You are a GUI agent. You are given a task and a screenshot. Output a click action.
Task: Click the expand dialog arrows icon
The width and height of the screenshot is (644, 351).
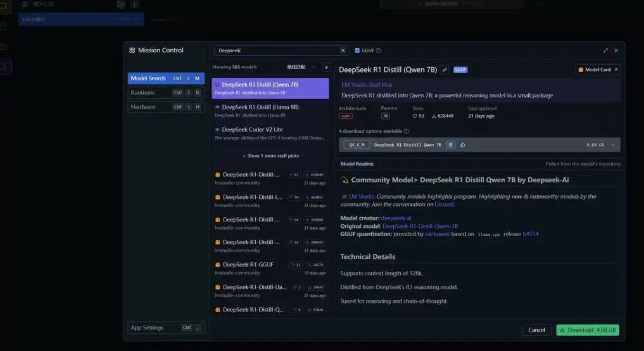click(606, 50)
